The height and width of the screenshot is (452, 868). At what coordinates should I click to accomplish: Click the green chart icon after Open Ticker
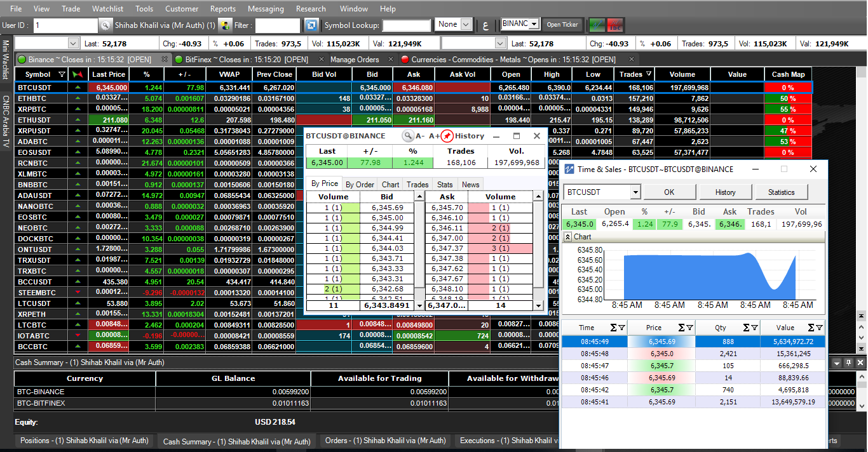597,25
